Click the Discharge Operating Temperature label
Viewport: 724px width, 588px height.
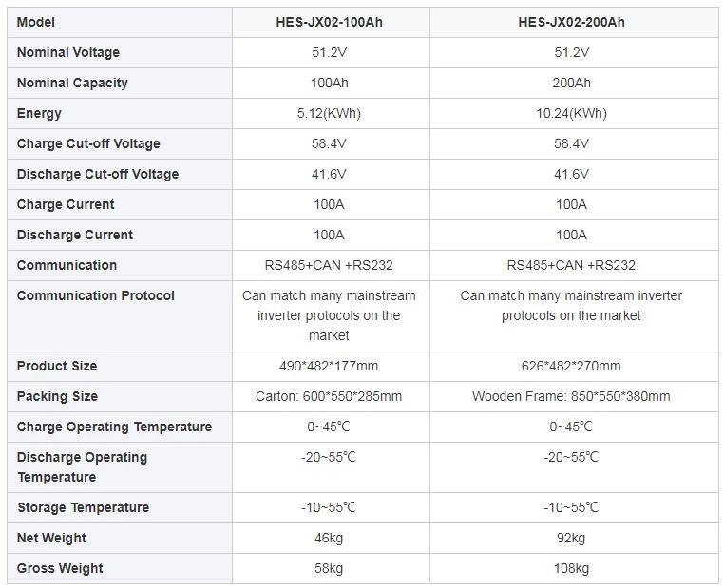(83, 466)
